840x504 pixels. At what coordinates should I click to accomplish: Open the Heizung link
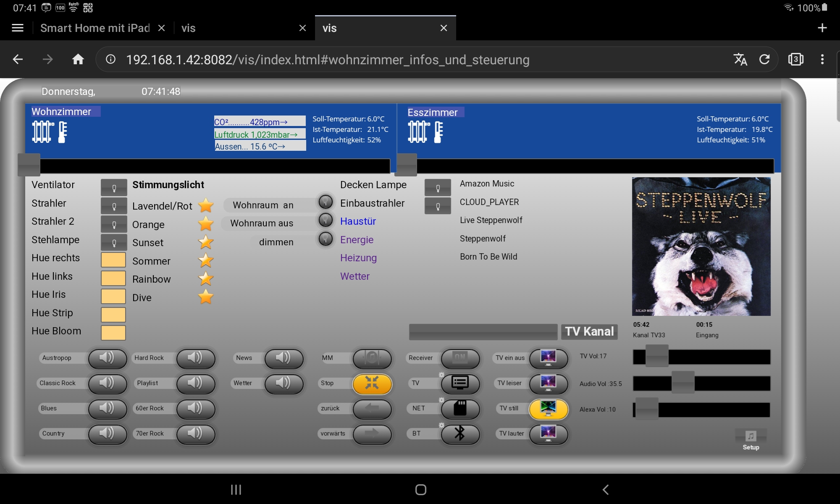click(358, 258)
